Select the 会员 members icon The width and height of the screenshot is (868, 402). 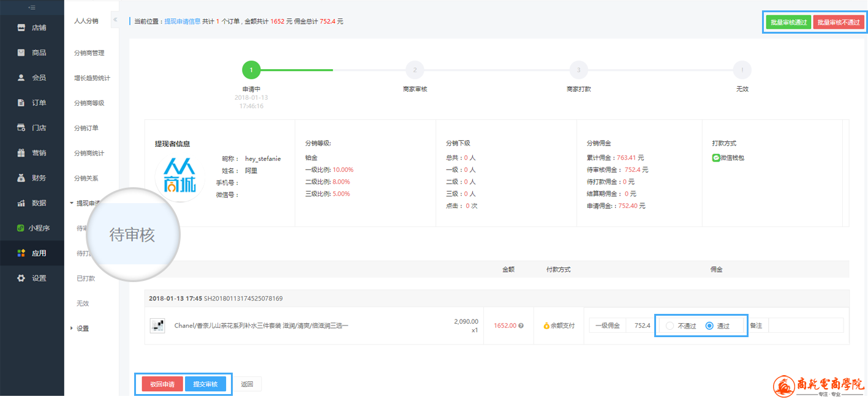tap(21, 78)
